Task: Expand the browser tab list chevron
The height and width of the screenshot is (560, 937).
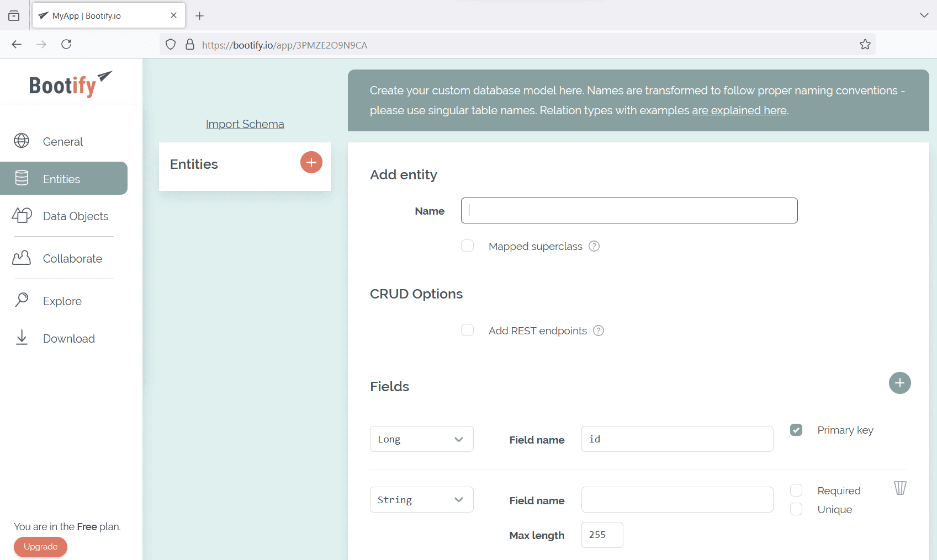Action: coord(924,15)
